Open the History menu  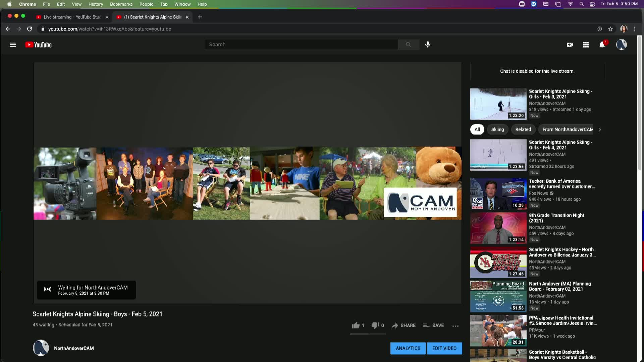[96, 4]
